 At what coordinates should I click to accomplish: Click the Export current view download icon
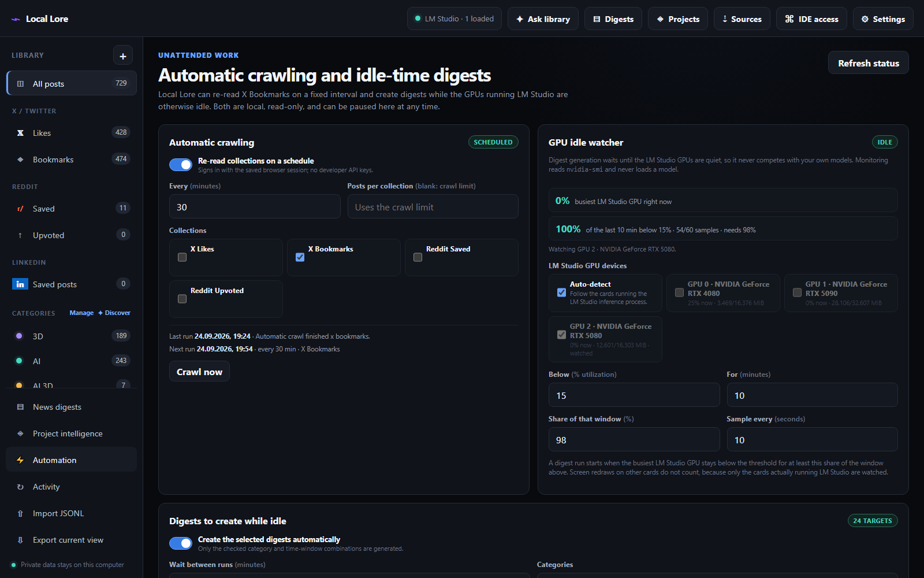pos(20,540)
